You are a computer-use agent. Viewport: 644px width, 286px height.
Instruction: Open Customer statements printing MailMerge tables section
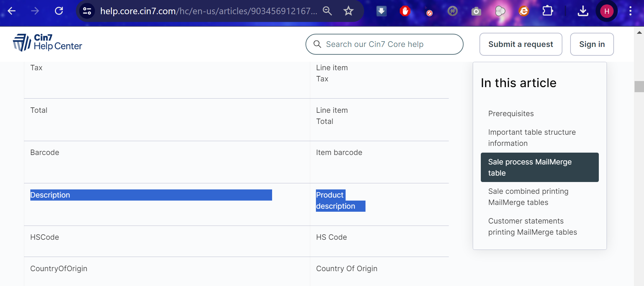tap(532, 227)
